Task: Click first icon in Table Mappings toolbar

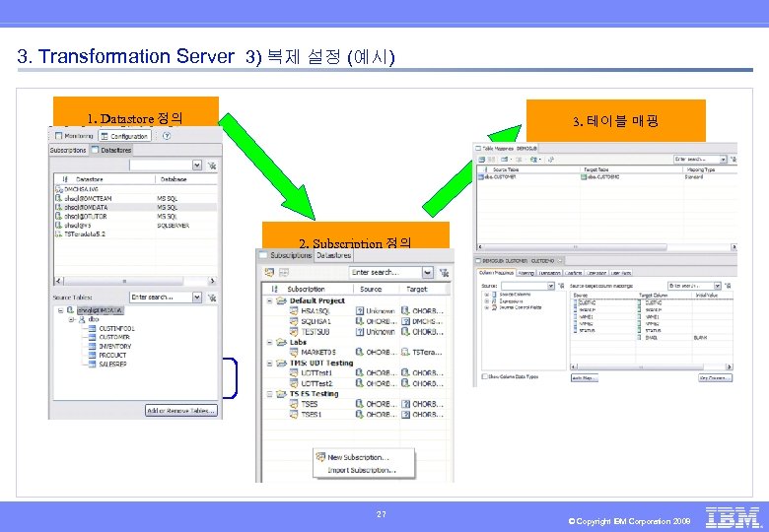Action: click(481, 160)
